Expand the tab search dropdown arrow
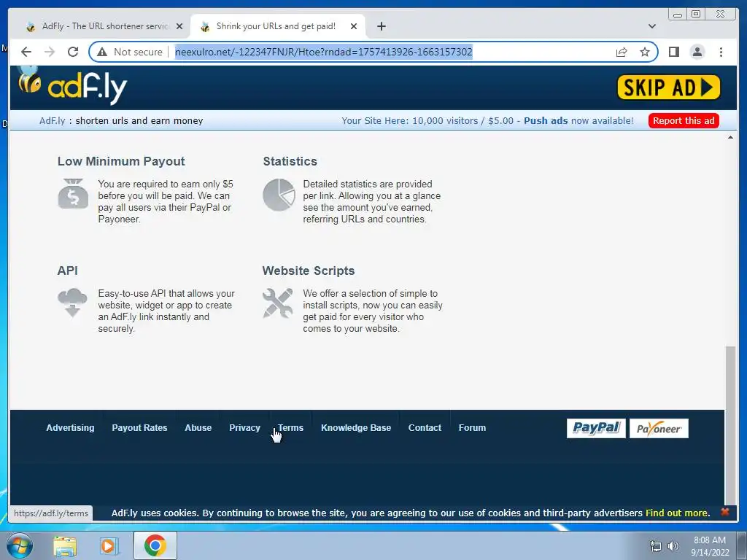Viewport: 747px width, 560px height. click(651, 27)
